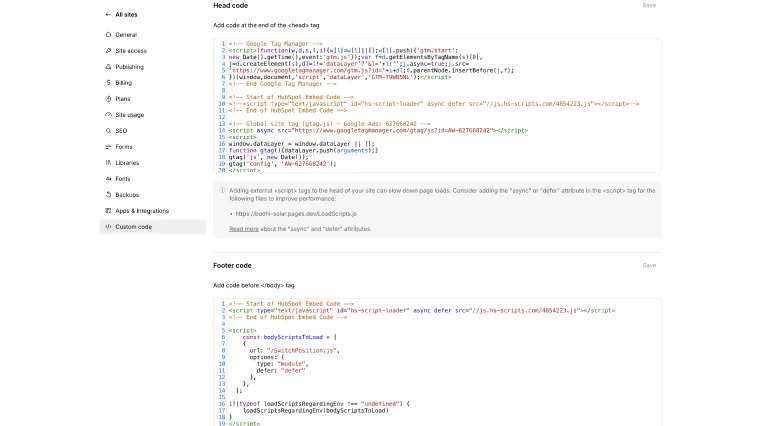The height and width of the screenshot is (426, 768).
Task: Click the 'Head code' heading
Action: pyautogui.click(x=231, y=5)
